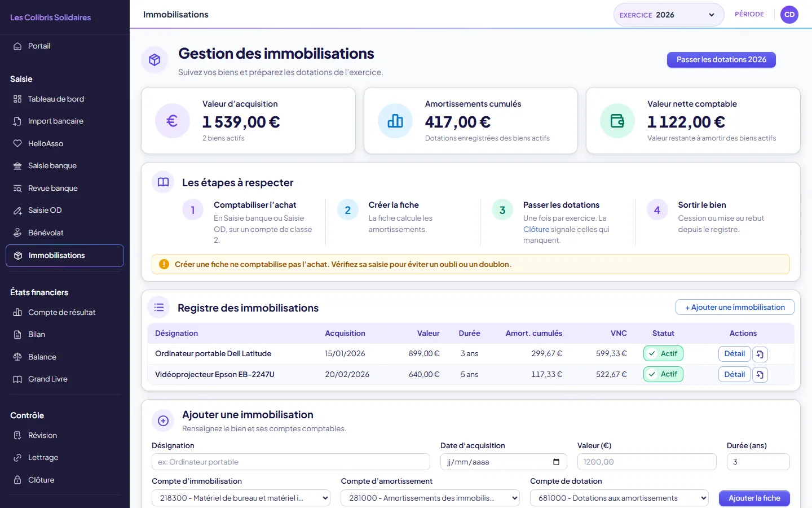Image resolution: width=812 pixels, height=508 pixels.
Task: Expand the Compte de dotation dropdown
Action: tap(619, 498)
